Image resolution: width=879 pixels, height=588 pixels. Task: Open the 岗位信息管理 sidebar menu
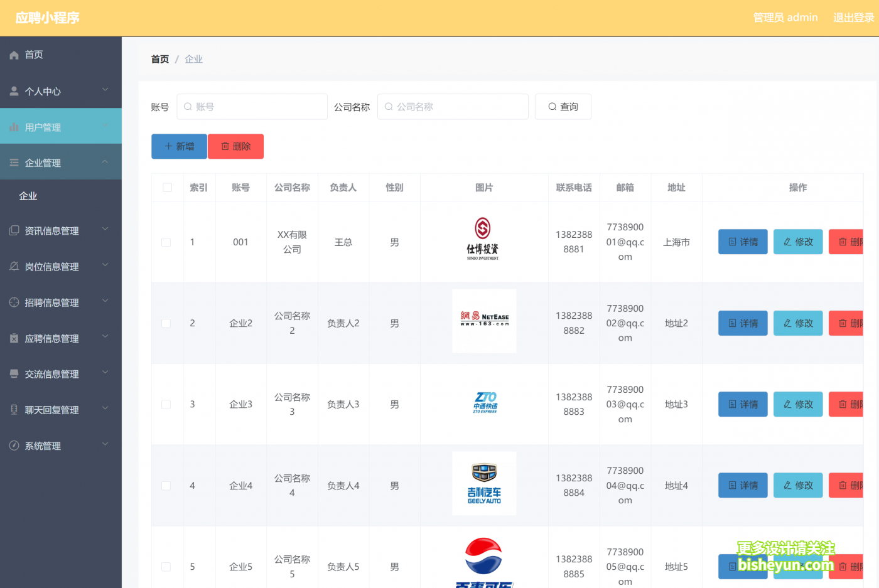click(x=61, y=266)
